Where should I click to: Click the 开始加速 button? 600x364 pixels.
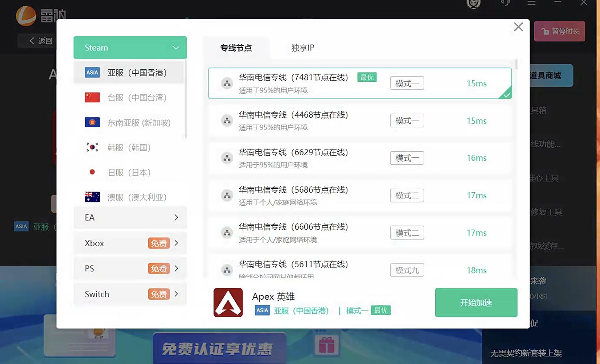pyautogui.click(x=475, y=303)
